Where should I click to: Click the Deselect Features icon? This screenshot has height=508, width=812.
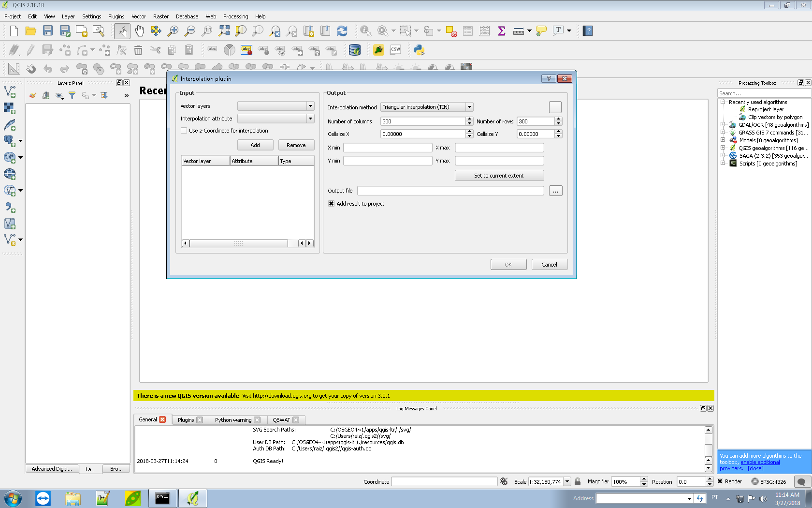coord(451,31)
